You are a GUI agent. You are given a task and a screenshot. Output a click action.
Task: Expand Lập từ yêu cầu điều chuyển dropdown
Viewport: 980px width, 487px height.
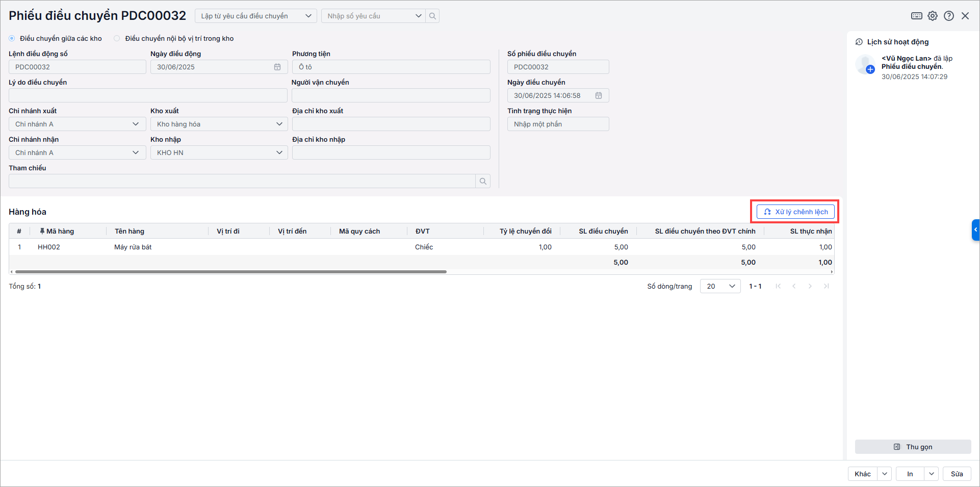pyautogui.click(x=256, y=16)
